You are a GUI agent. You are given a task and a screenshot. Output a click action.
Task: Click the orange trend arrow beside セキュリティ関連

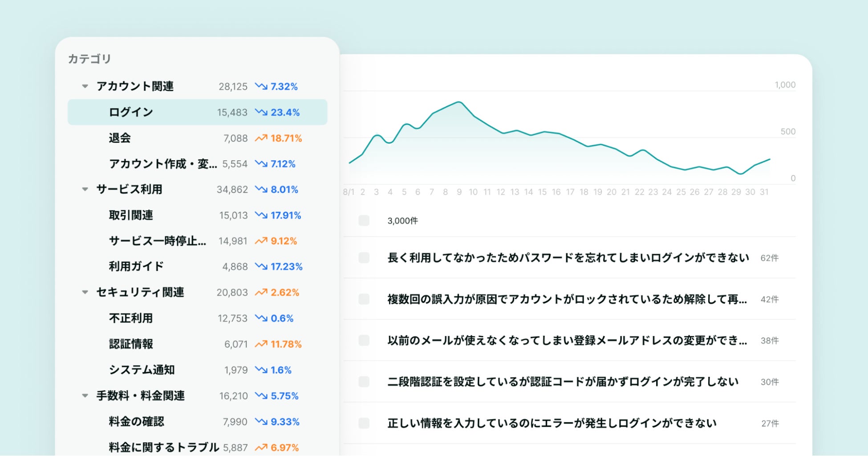261,293
